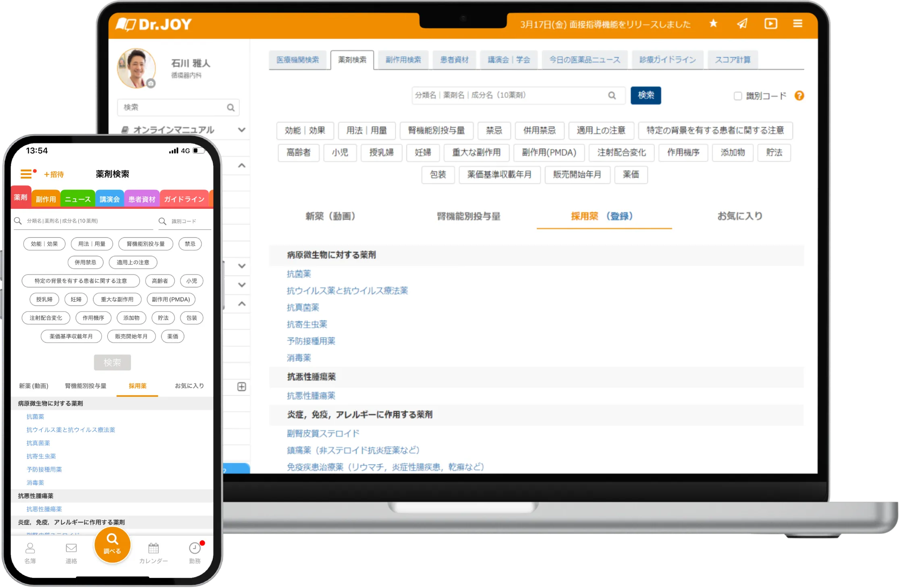Enable the 識別コード checkbox
This screenshot has width=899, height=588.
pyautogui.click(x=737, y=96)
